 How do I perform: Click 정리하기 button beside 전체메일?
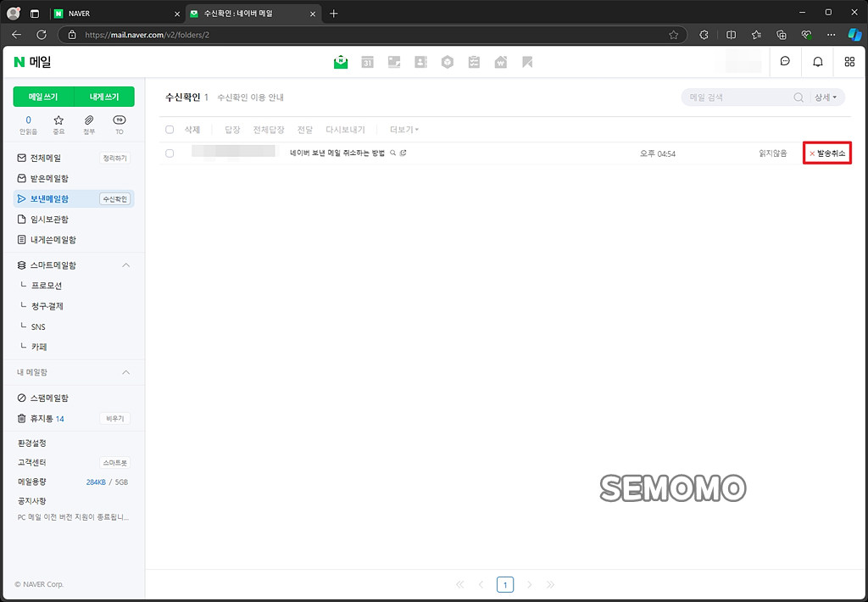[114, 159]
